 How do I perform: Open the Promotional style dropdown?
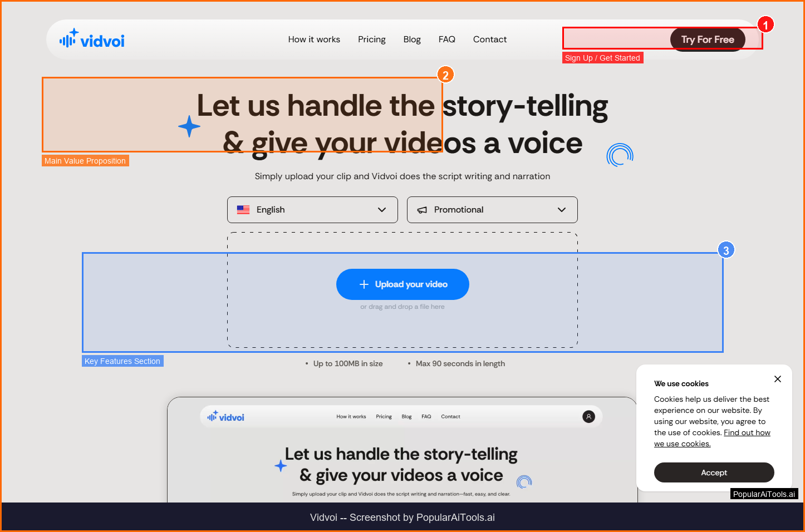point(492,210)
